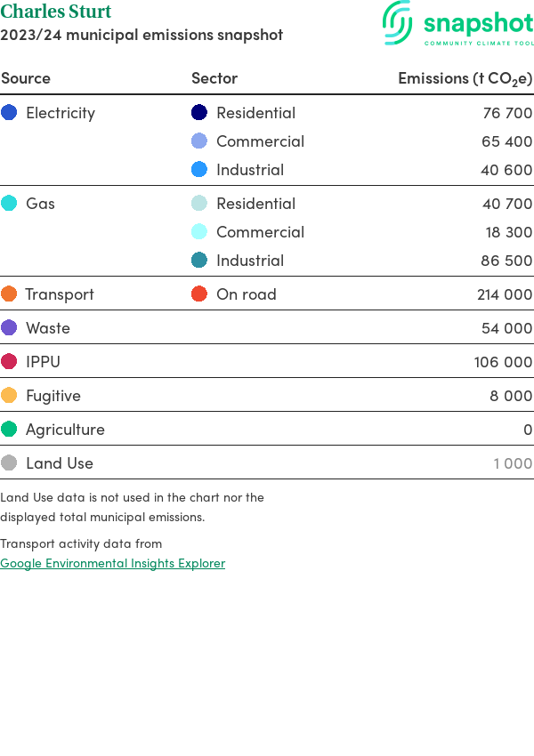Click the purple Waste source dot

tap(9, 328)
